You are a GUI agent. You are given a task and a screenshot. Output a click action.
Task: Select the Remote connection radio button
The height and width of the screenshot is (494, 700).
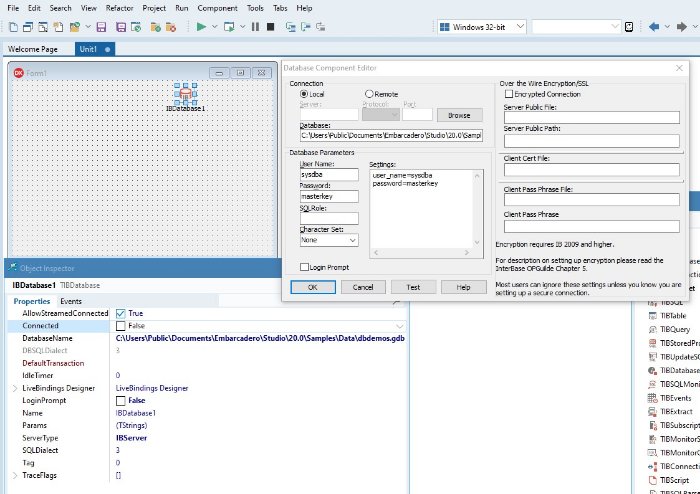pos(369,94)
